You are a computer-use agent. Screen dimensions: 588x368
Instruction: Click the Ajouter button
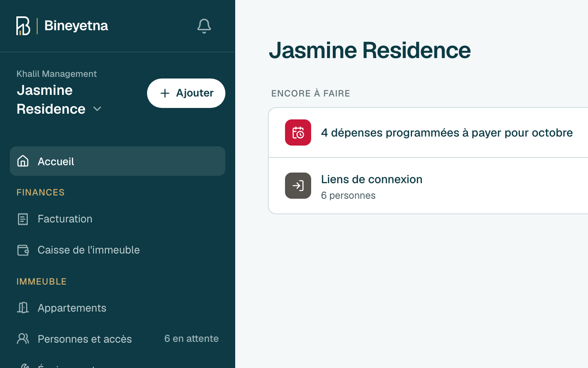coord(186,93)
